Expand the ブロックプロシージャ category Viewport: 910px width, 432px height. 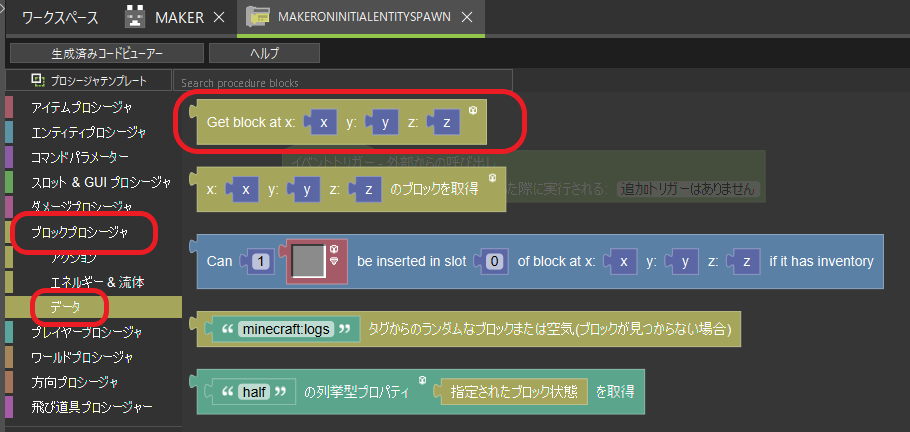pyautogui.click(x=80, y=232)
